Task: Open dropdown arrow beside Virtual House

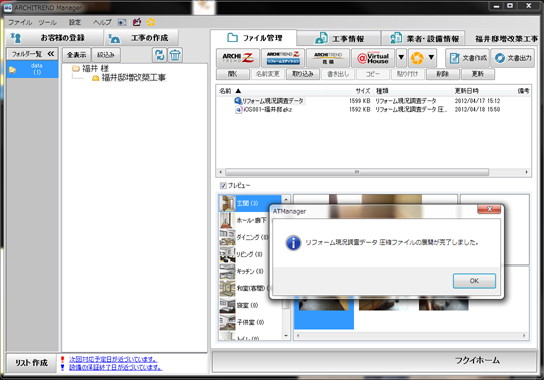Action: tap(401, 58)
